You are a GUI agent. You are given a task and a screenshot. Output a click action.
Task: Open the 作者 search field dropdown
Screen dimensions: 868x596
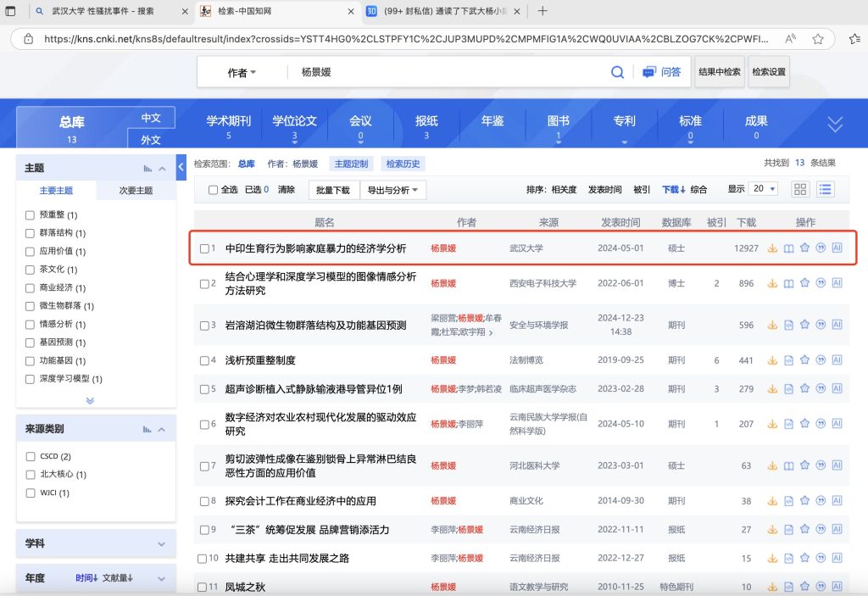[x=242, y=73]
